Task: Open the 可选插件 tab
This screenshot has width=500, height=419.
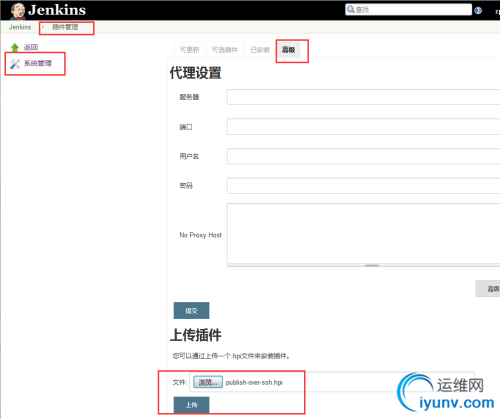Action: [x=225, y=50]
